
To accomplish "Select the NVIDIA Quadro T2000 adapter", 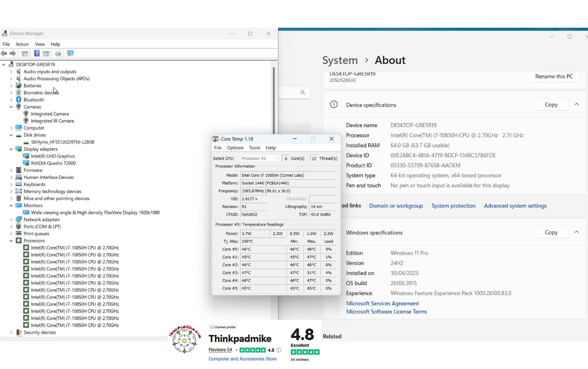I will [53, 163].
